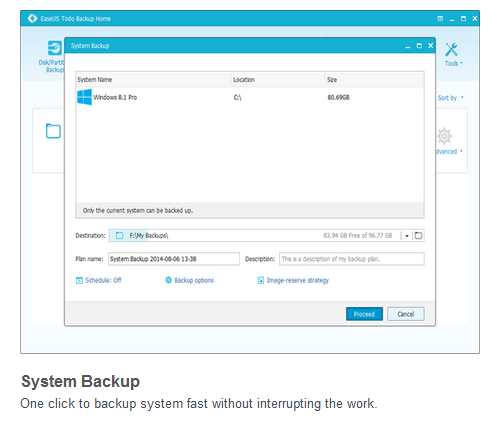Click the folder icon in main window's left panel
Viewport: 504px width, 430px height.
(53, 131)
